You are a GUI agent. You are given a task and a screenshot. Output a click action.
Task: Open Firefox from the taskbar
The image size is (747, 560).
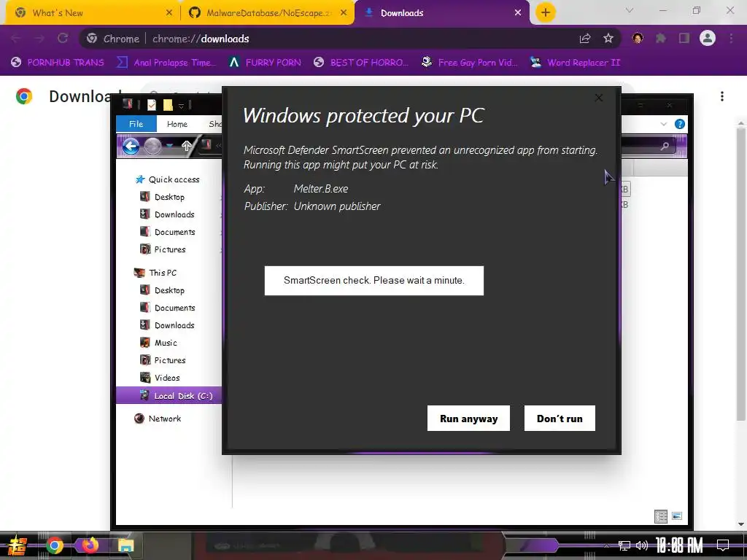[90, 545]
